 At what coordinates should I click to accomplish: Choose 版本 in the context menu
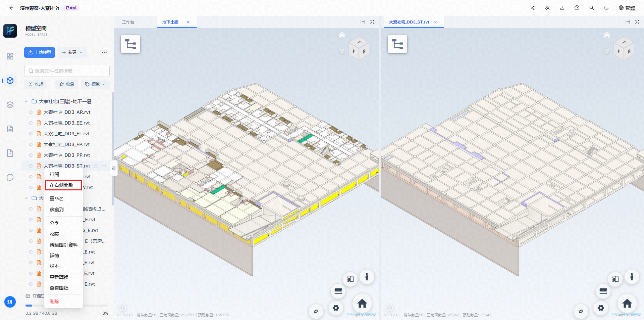[64, 266]
